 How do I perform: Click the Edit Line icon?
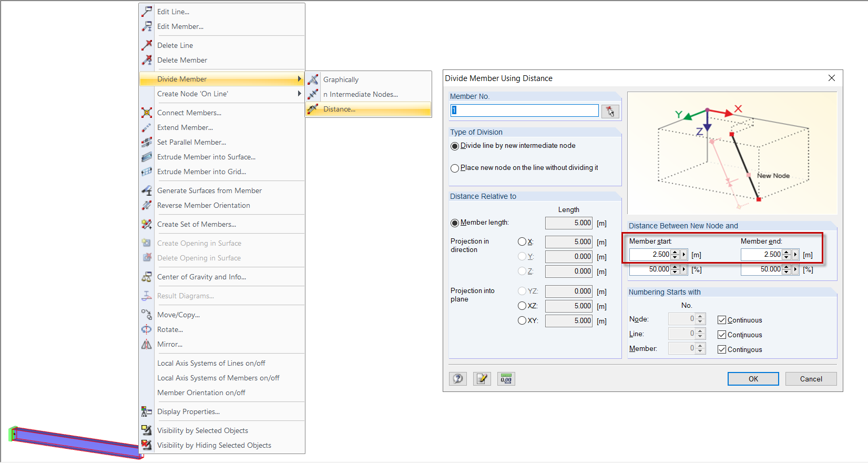(x=147, y=11)
